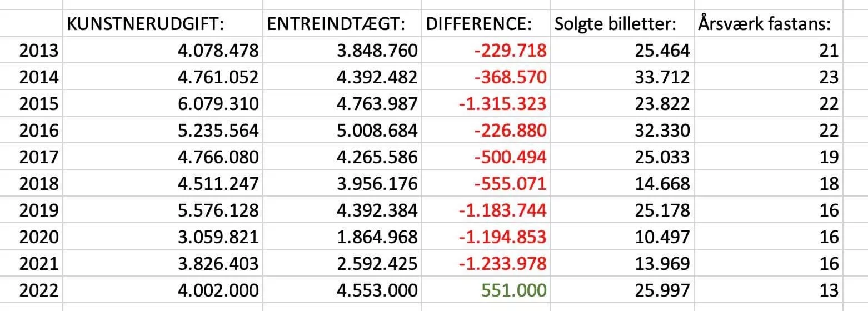Select the -1.233.978 cell for 2021

(x=502, y=263)
